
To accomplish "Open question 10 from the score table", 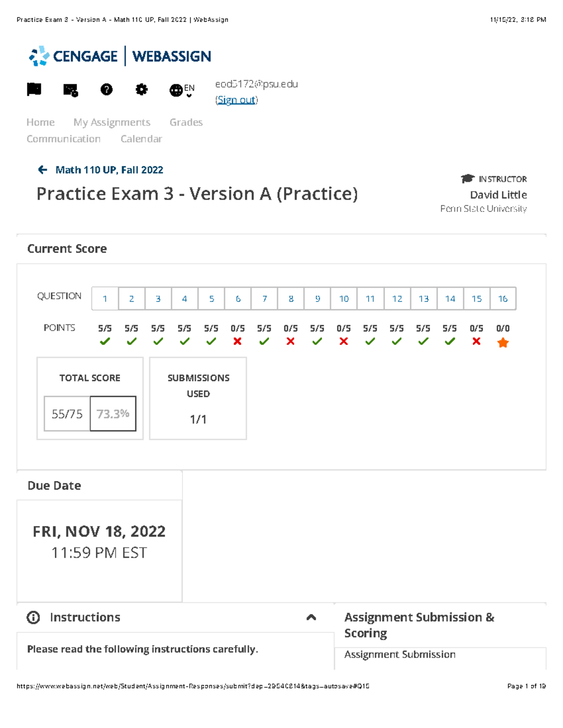I will coord(344,299).
